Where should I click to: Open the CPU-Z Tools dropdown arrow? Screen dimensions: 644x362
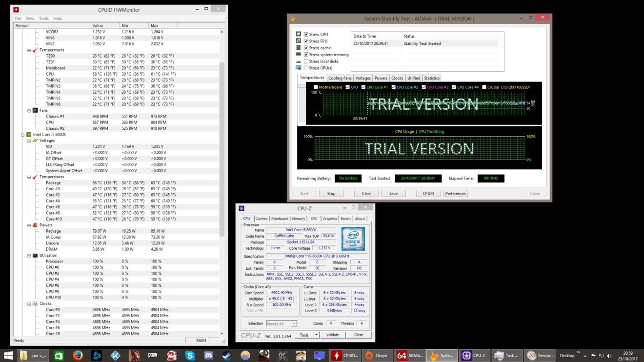(316, 335)
